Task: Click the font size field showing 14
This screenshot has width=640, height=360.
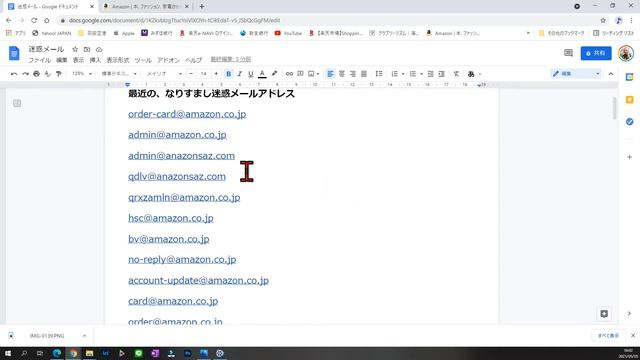Action: (203, 74)
